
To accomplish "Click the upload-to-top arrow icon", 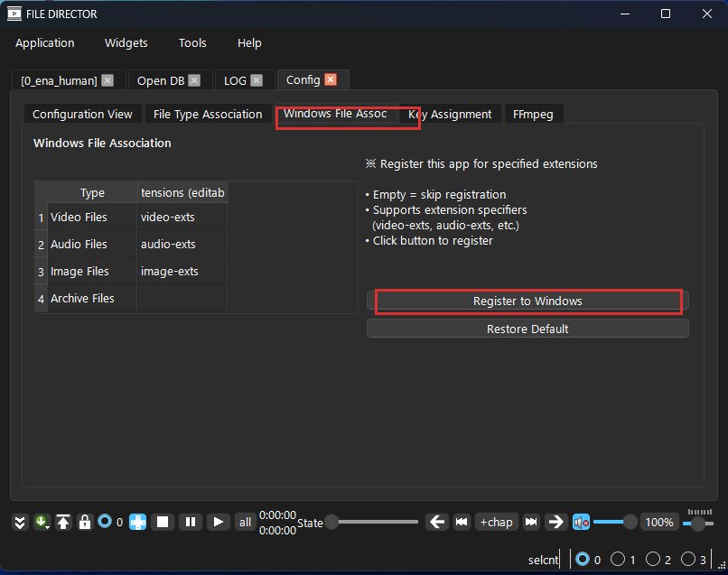I will coord(63,522).
